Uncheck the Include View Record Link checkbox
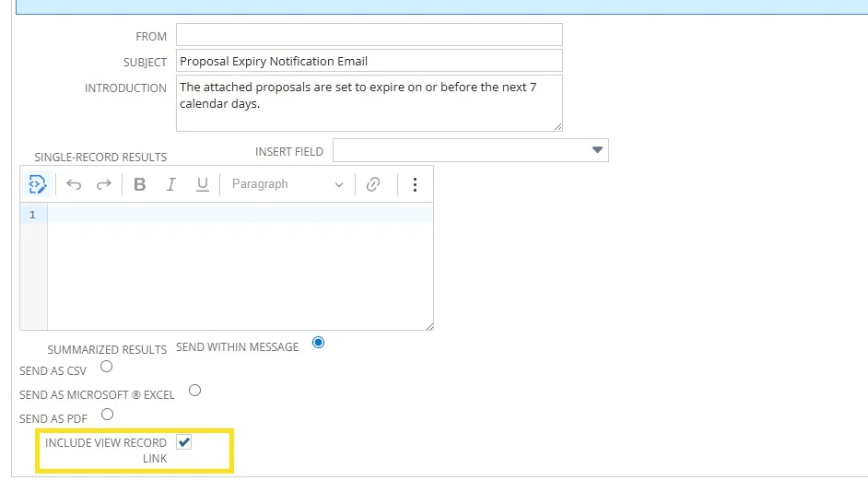This screenshot has height=480, width=868. pos(183,442)
